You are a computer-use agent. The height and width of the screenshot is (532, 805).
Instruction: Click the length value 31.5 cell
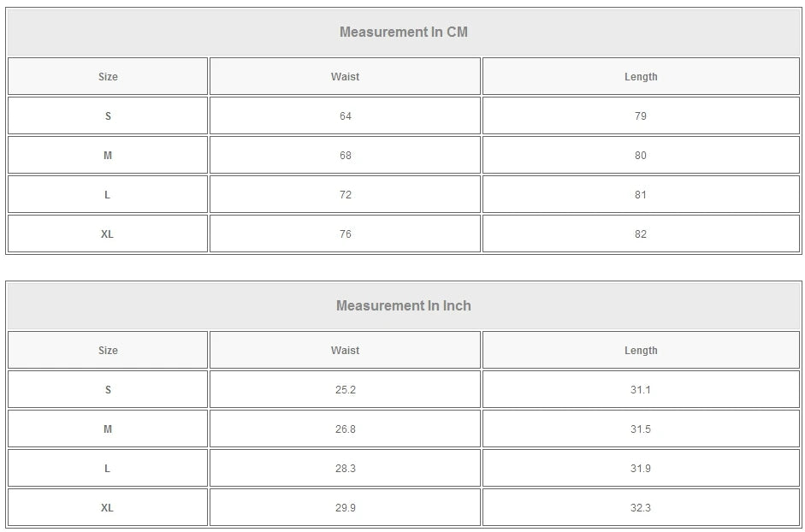[x=641, y=429]
